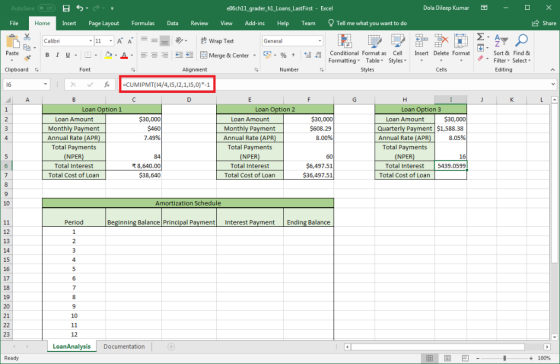This screenshot has width=560, height=364.
Task: Click the Increase Decimal icon
Action: coord(307,55)
